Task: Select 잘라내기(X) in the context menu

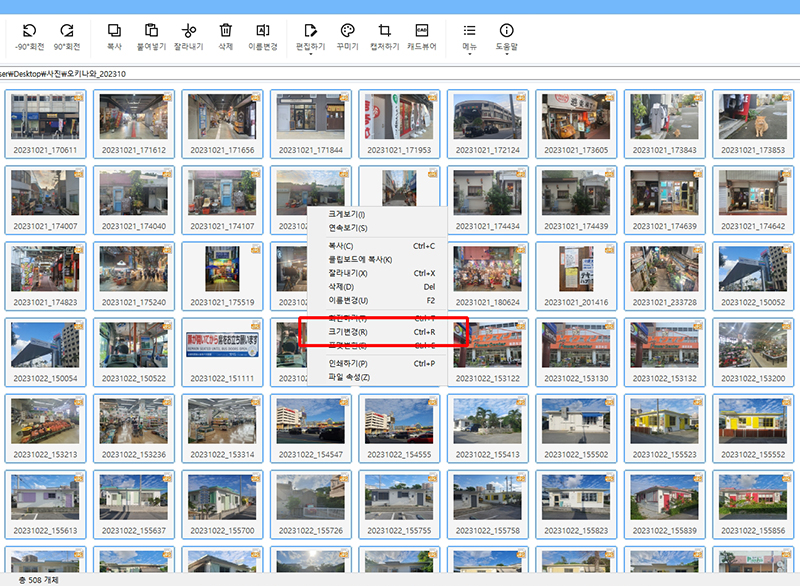Action: tap(378, 273)
